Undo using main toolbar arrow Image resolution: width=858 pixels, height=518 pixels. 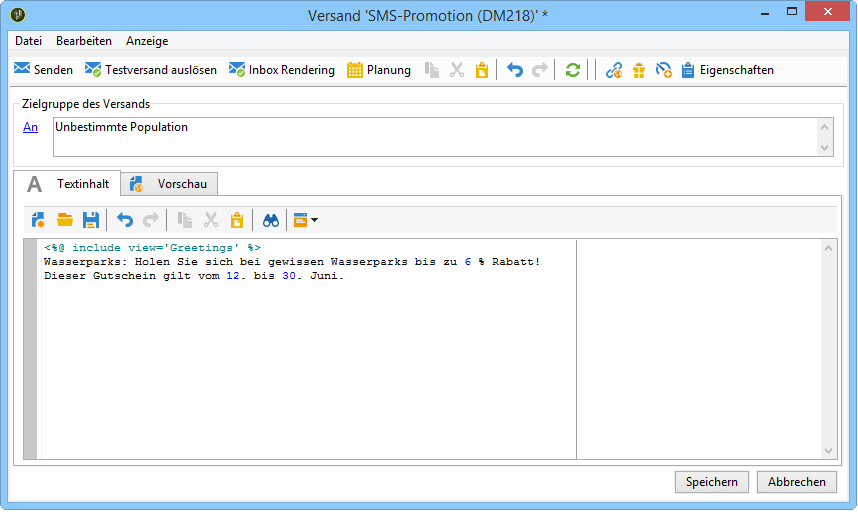coord(514,70)
